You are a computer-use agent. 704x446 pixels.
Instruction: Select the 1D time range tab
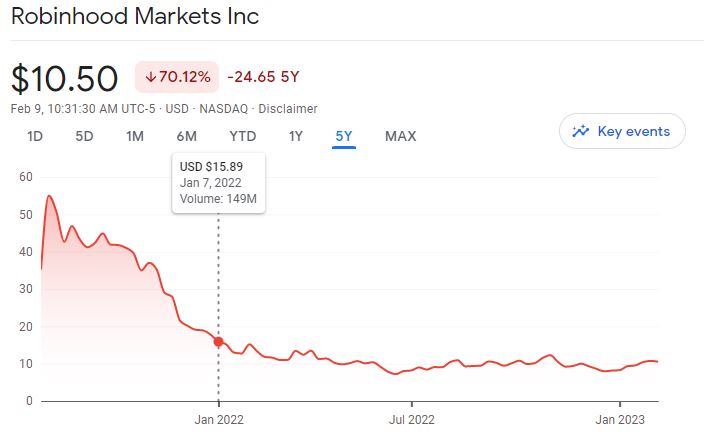(35, 136)
